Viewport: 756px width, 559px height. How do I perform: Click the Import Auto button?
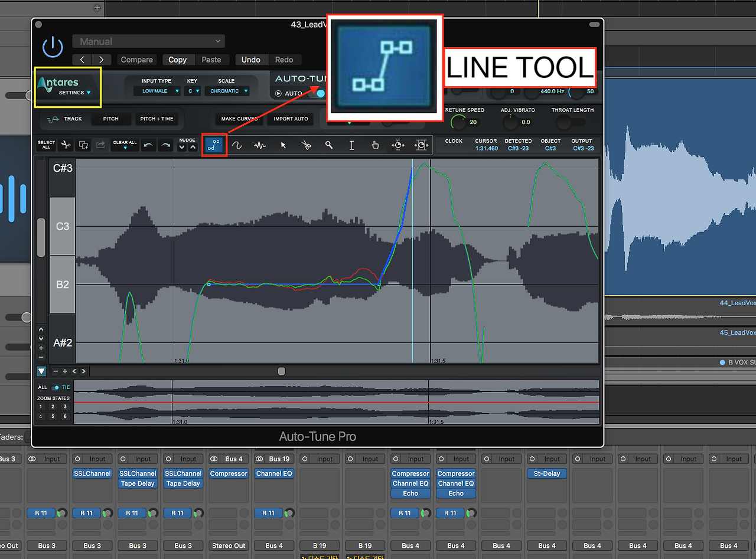click(x=291, y=119)
